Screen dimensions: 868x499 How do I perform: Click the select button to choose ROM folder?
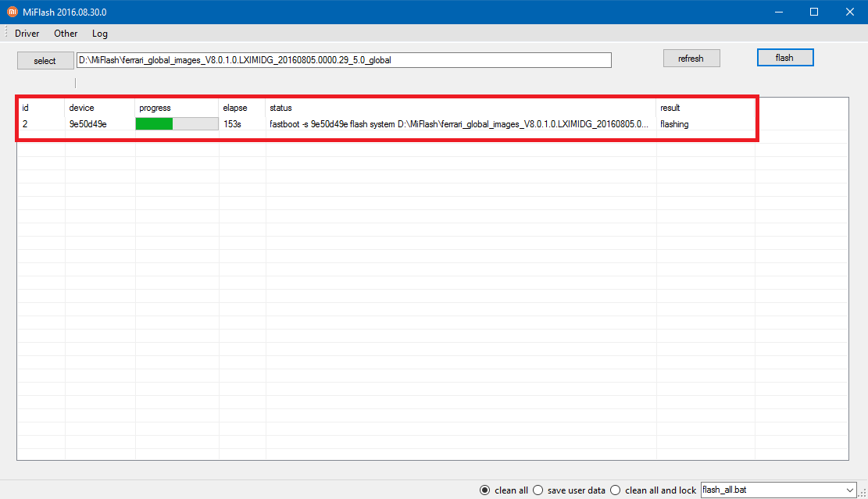pos(45,61)
